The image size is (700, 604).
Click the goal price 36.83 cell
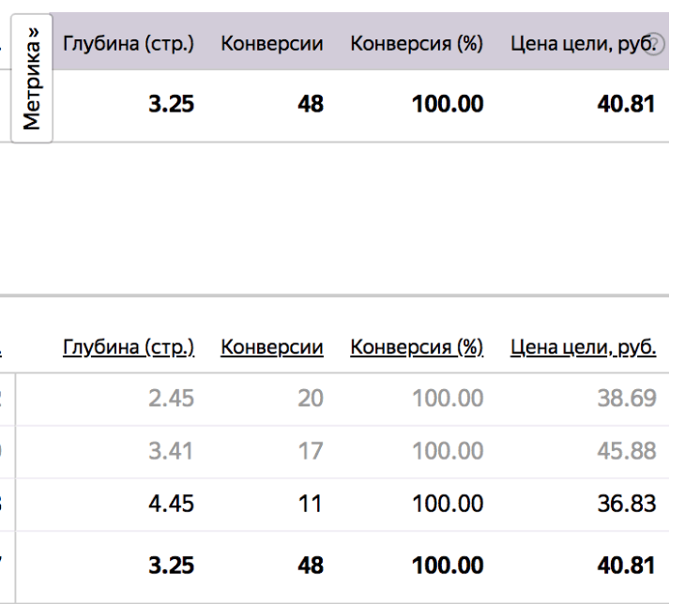(627, 504)
